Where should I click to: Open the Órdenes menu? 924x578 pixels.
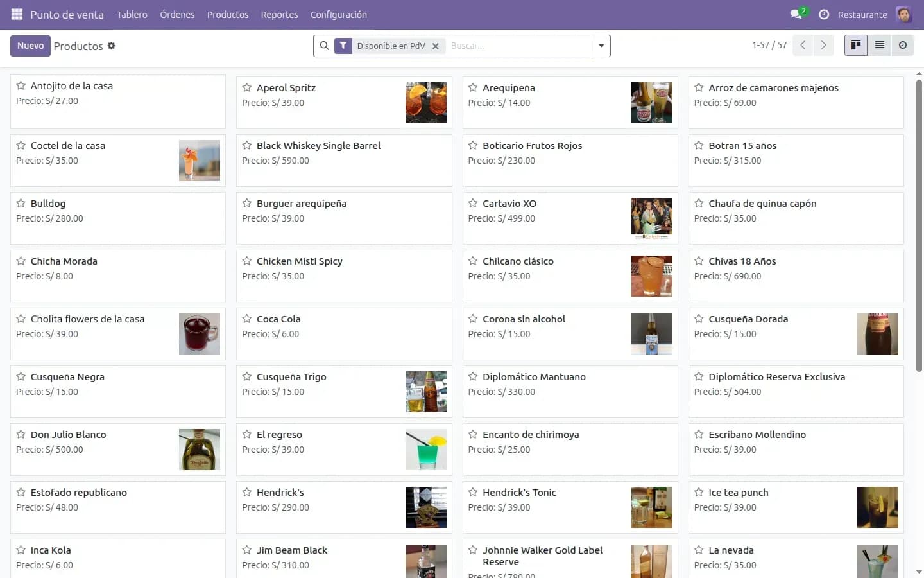click(x=177, y=14)
